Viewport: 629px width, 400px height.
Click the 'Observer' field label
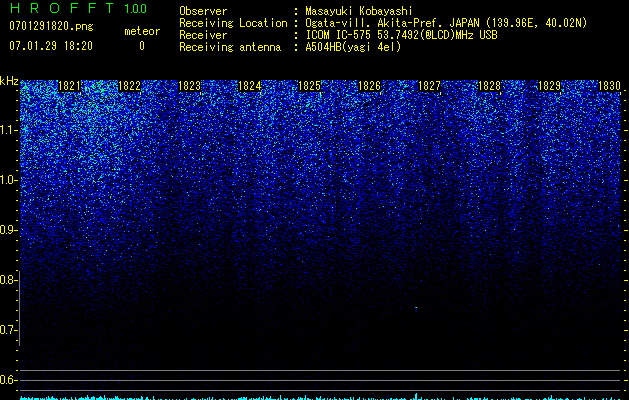pyautogui.click(x=203, y=11)
